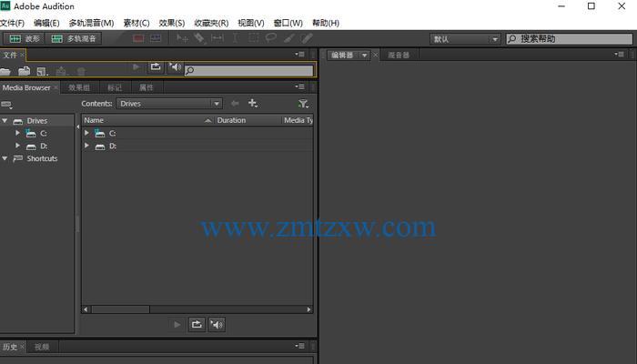Switch to the 标记 tab

(115, 87)
